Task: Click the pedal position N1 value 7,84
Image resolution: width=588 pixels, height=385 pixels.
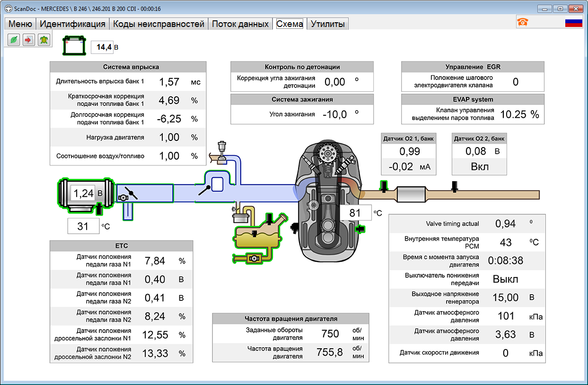Action: tap(155, 261)
